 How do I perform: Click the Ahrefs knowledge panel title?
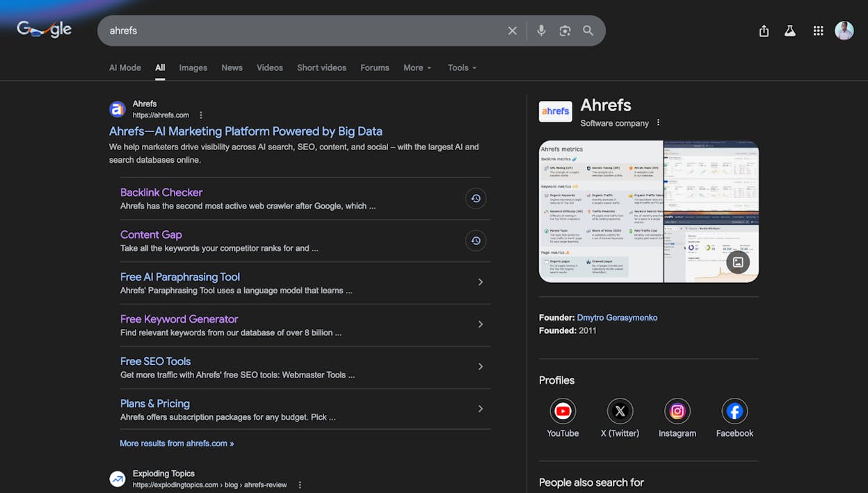[x=606, y=105]
